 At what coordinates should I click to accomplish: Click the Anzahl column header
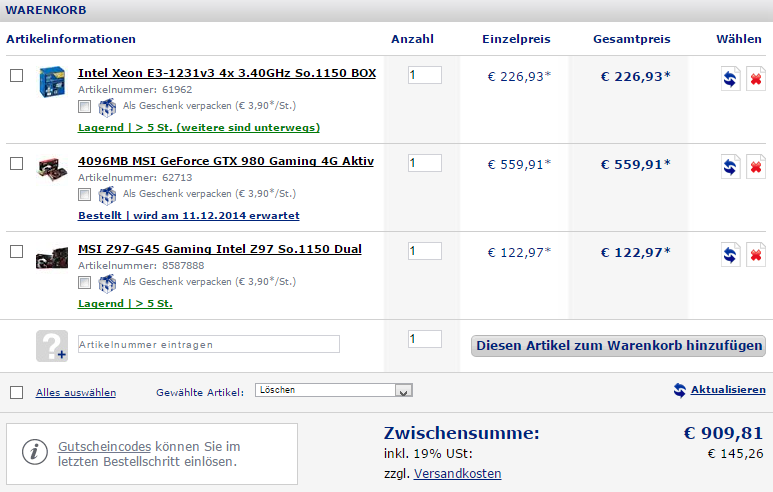coord(413,39)
